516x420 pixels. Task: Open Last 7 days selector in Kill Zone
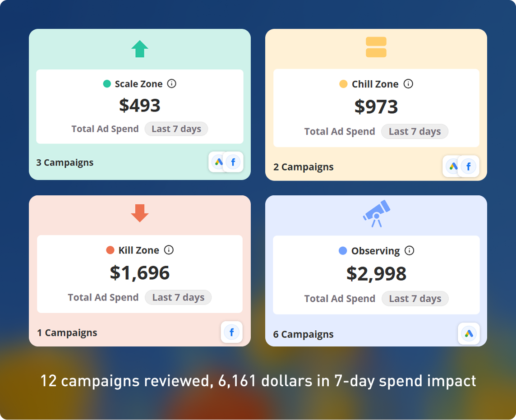178,297
